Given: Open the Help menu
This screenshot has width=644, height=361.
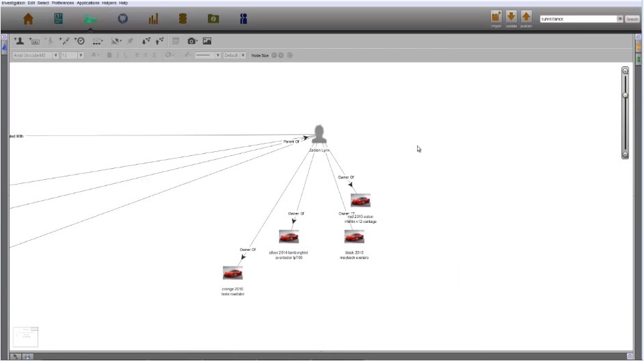Looking at the screenshot, I should (123, 3).
